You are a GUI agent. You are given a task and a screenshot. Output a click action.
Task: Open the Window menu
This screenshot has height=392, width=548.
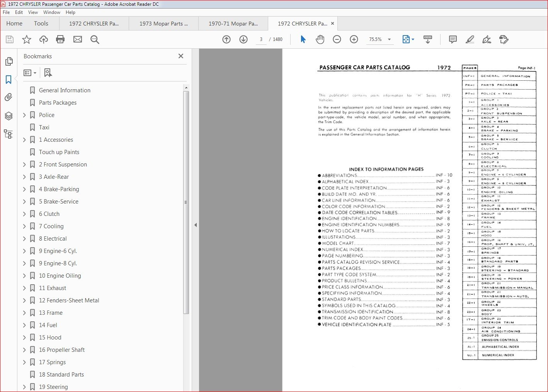click(52, 12)
